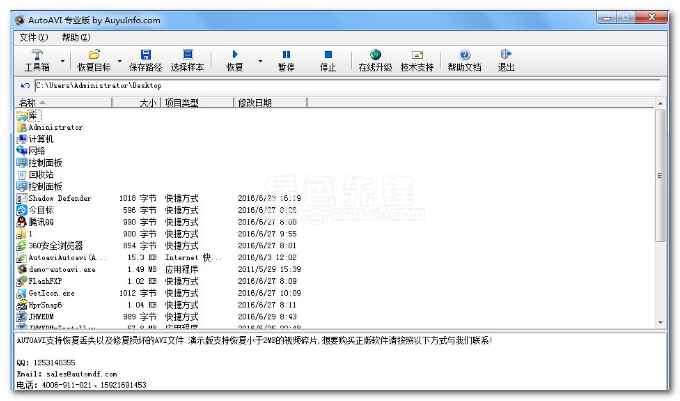The image size is (680, 401).
Task: Open the 文件 menu
Action: [x=33, y=37]
